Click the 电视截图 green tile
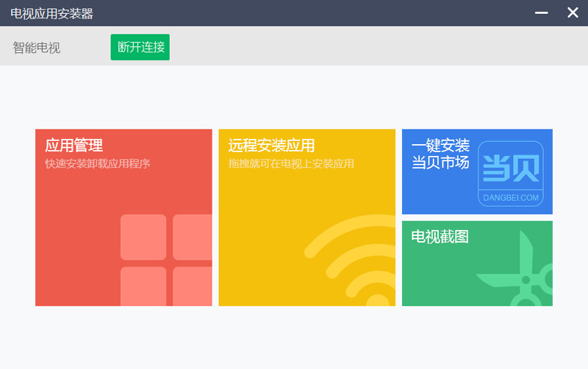 pos(477,263)
